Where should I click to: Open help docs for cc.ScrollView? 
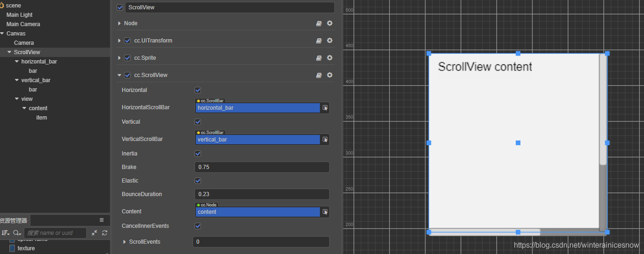(319, 75)
